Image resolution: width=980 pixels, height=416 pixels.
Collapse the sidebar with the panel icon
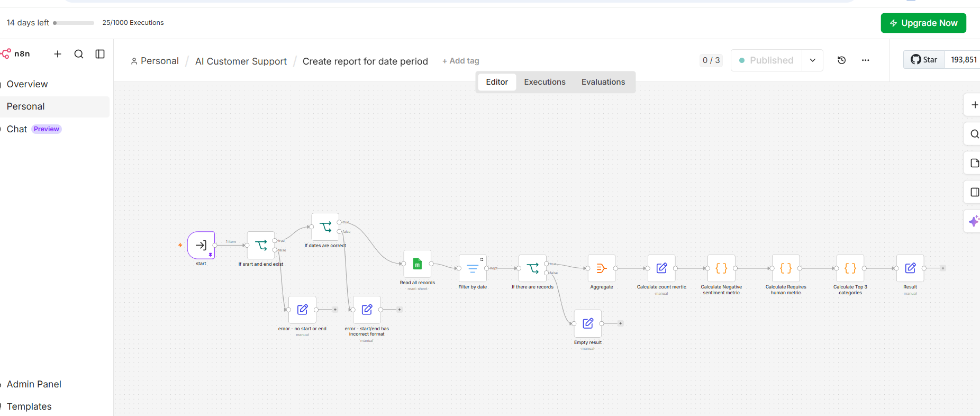(100, 54)
